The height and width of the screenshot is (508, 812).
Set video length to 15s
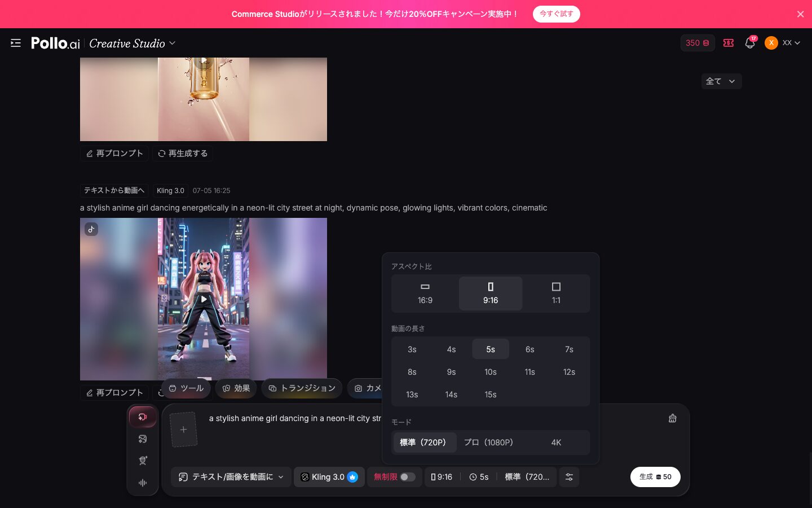point(491,395)
